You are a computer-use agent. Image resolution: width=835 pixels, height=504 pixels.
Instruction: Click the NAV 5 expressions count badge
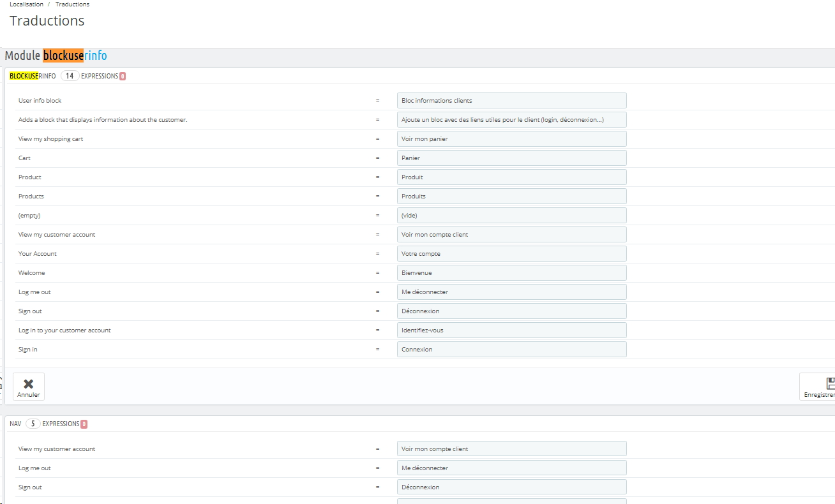[x=33, y=424]
